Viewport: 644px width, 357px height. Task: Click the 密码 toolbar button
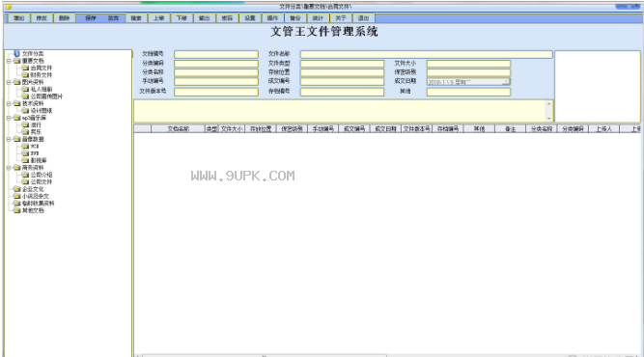[227, 18]
